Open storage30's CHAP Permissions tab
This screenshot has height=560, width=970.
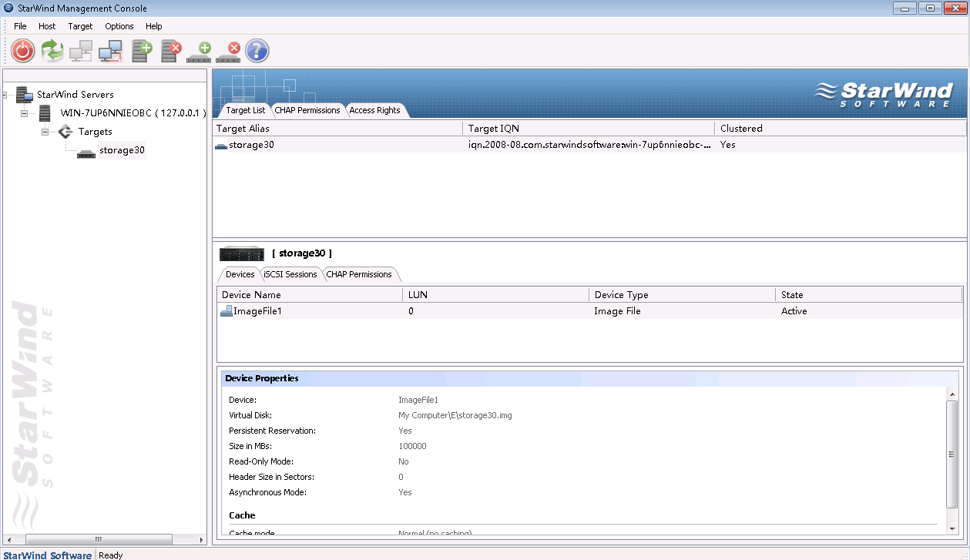click(359, 274)
